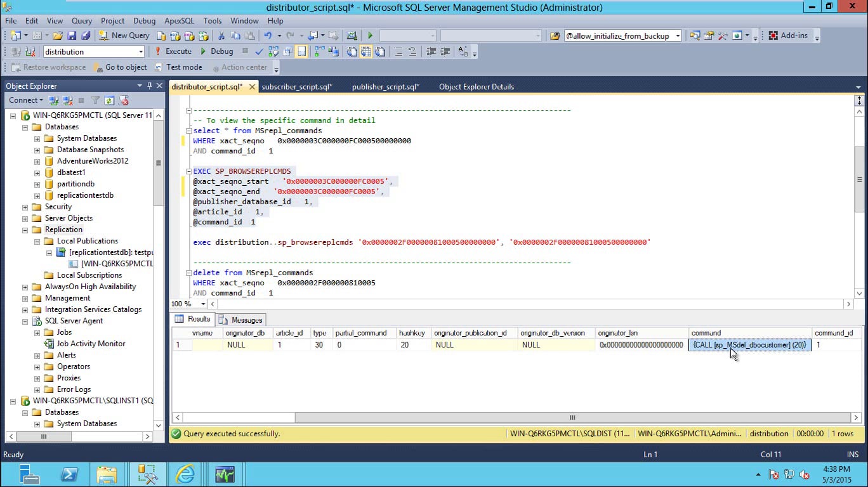The height and width of the screenshot is (487, 868).
Task: Click the Disconnect icon in Object Explorer
Action: (x=67, y=100)
